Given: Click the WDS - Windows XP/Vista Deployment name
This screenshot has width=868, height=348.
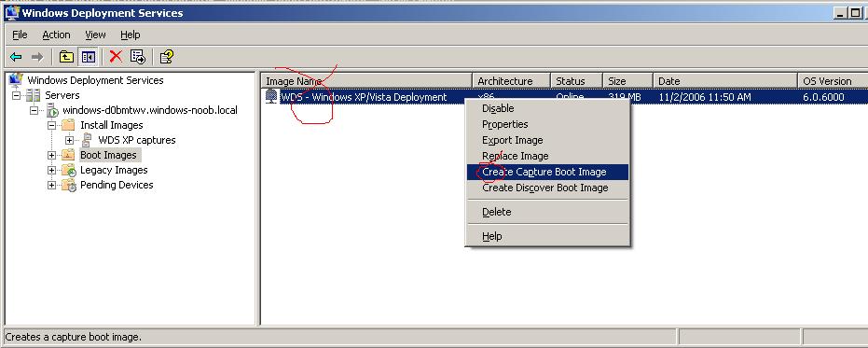Looking at the screenshot, I should tap(364, 97).
